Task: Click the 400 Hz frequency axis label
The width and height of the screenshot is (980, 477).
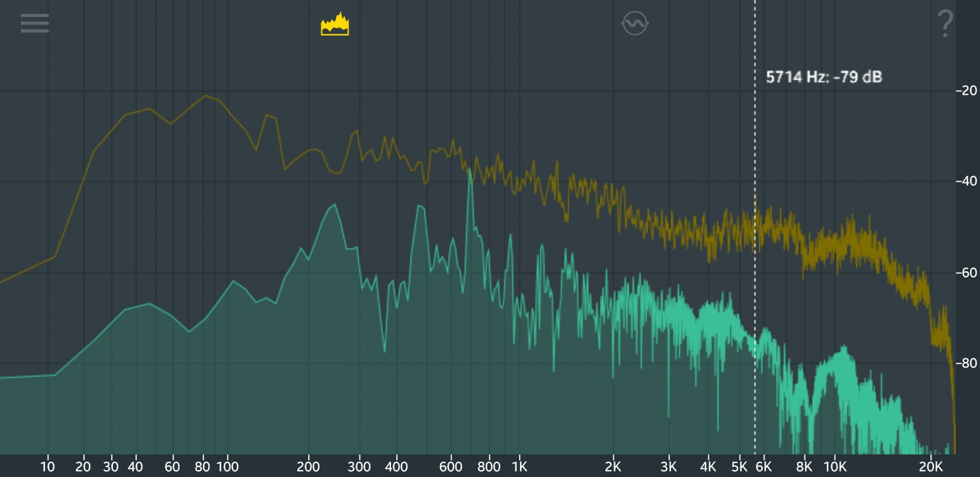Action: (396, 466)
